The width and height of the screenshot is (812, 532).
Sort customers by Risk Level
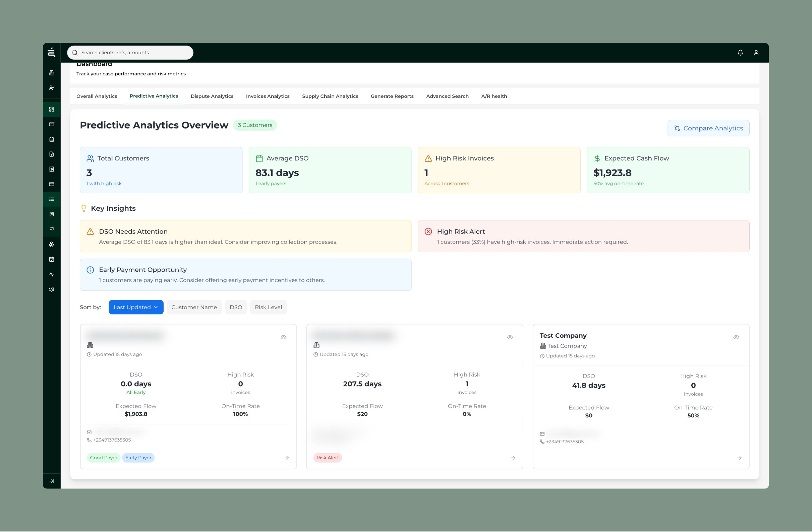pyautogui.click(x=268, y=307)
